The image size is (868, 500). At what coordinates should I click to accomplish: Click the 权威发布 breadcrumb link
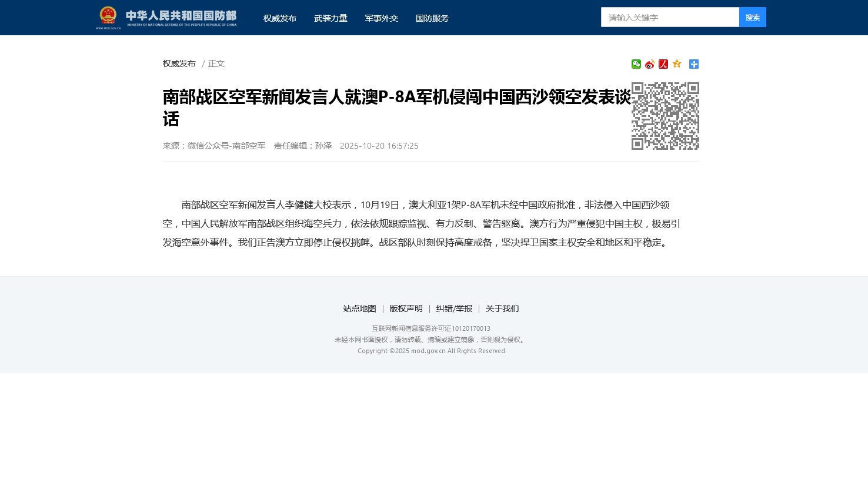coord(179,63)
